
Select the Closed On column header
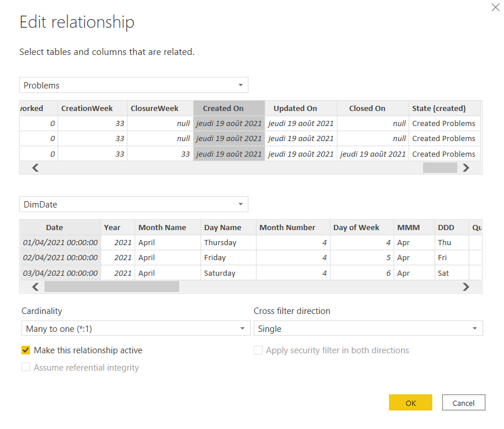[373, 108]
